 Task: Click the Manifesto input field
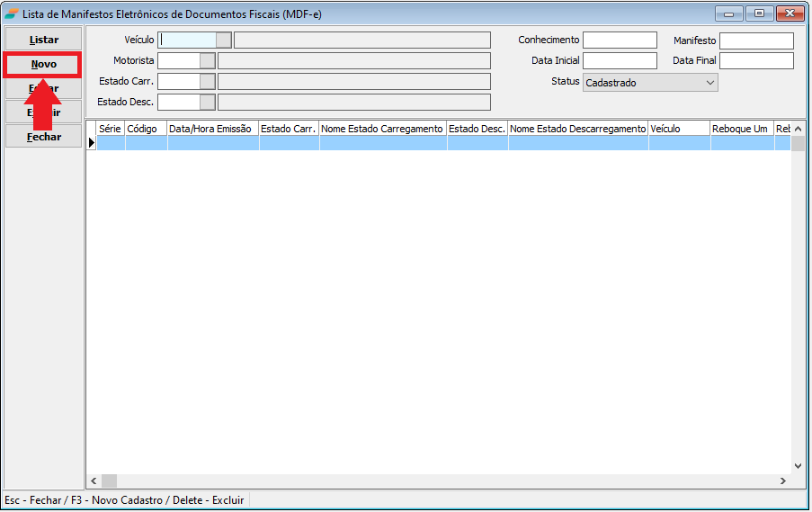(756, 40)
